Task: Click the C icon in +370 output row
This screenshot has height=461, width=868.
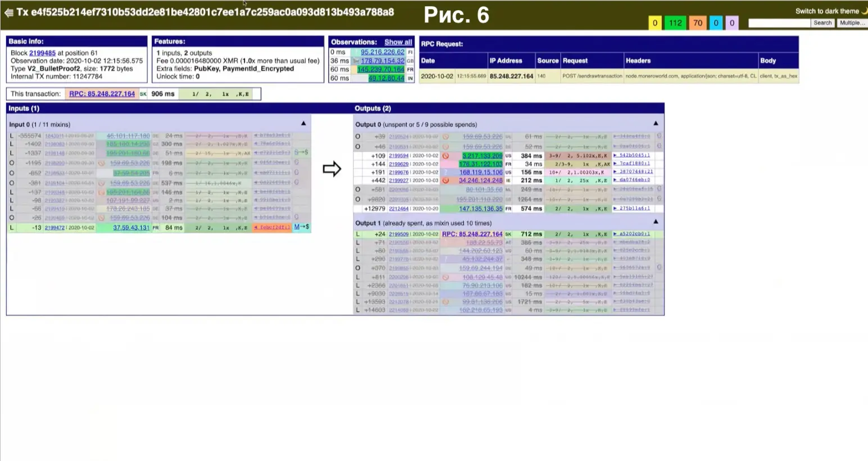Action: 659,268
